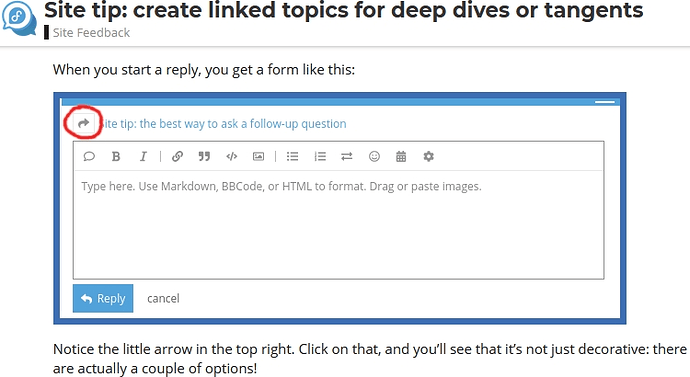Insert a numbered list
The image size is (690, 377).
click(320, 157)
